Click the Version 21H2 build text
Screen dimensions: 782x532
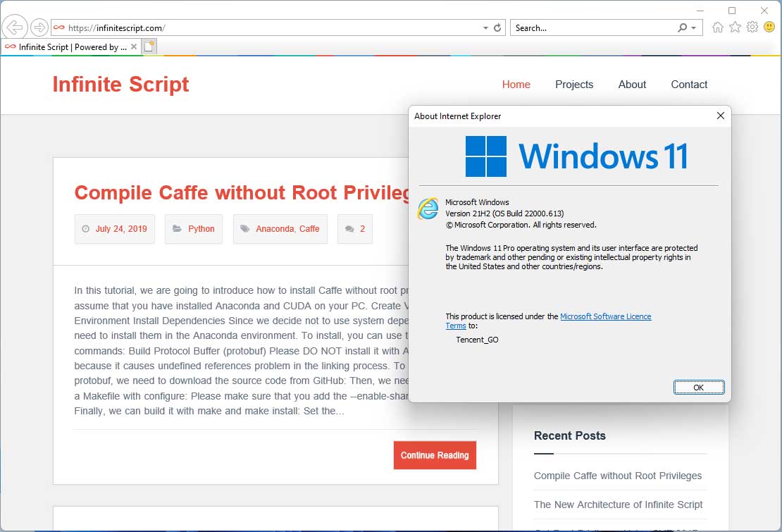pyautogui.click(x=504, y=214)
